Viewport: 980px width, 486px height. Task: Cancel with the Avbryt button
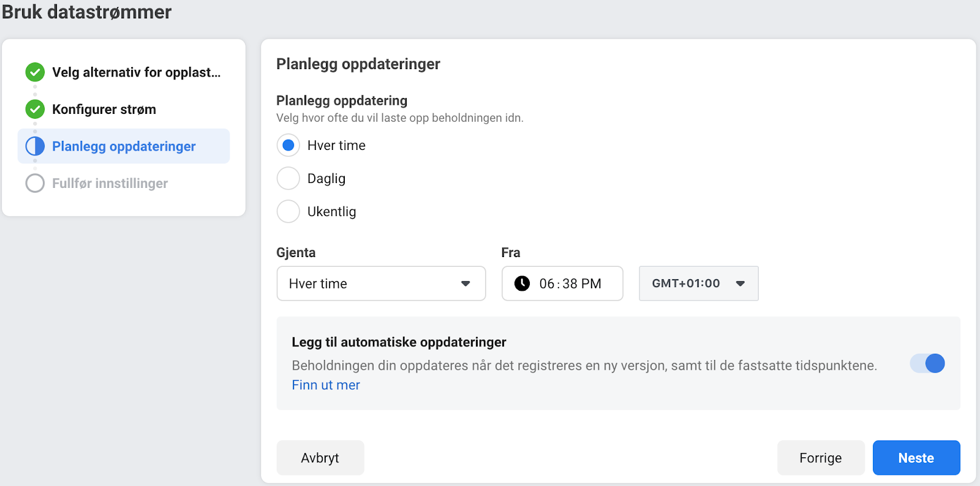coord(320,458)
